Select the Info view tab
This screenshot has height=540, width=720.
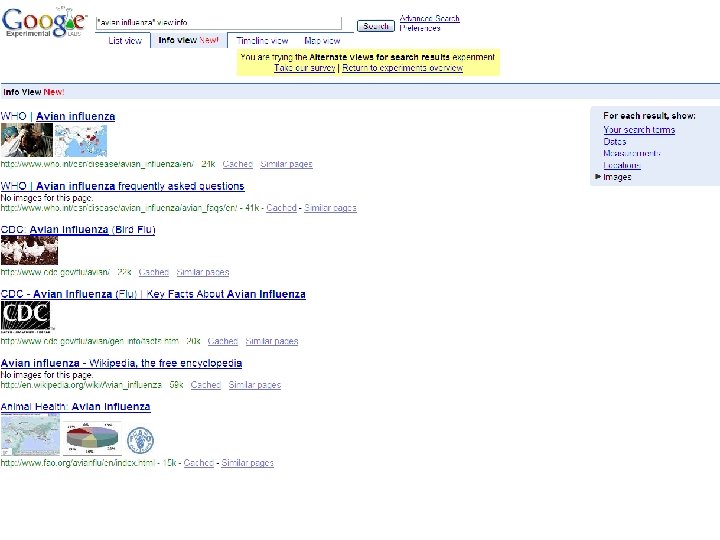coord(188,40)
